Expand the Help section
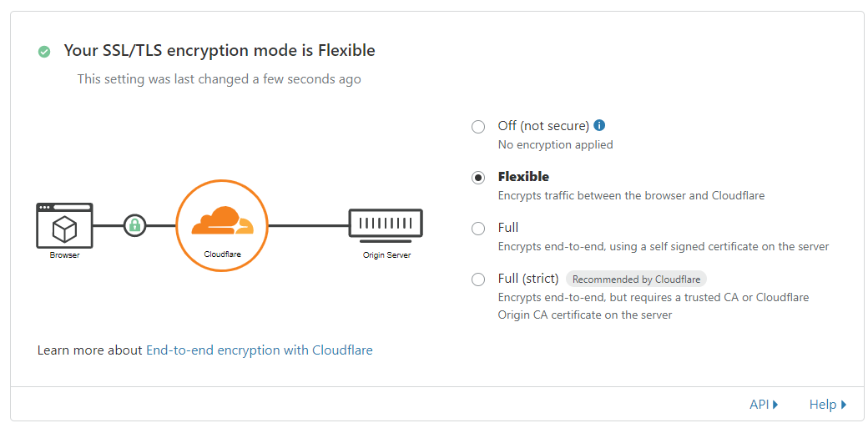 point(827,405)
